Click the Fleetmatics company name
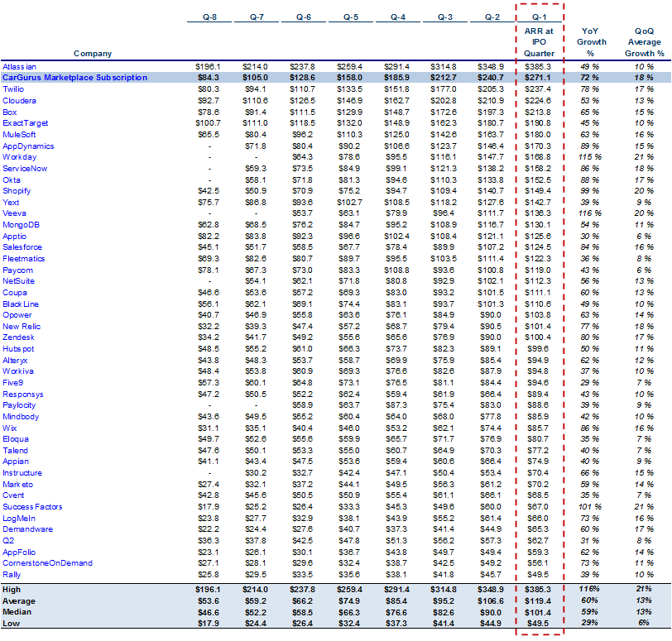The image size is (672, 641). (23, 259)
